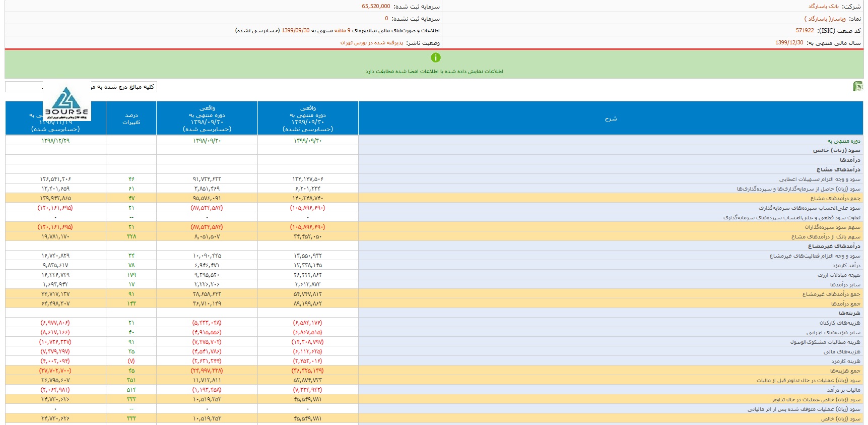The image size is (868, 425).
Task: Export table using the Excel icon
Action: [x=858, y=87]
